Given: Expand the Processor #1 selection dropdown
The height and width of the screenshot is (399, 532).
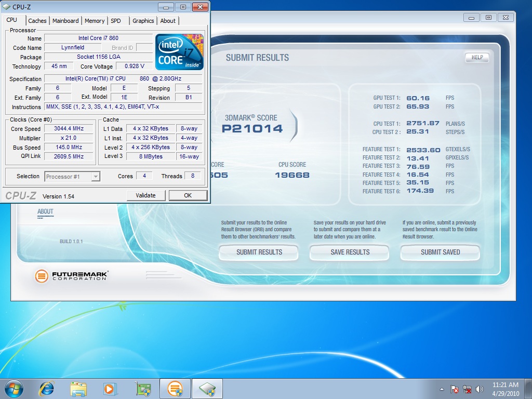Looking at the screenshot, I should pyautogui.click(x=95, y=177).
